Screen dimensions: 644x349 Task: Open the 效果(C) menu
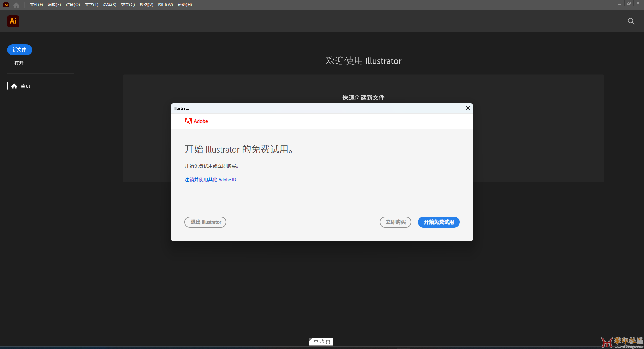(128, 5)
